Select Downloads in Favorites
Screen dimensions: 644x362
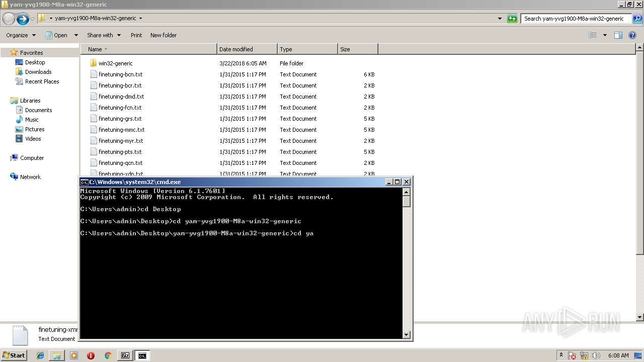point(38,72)
